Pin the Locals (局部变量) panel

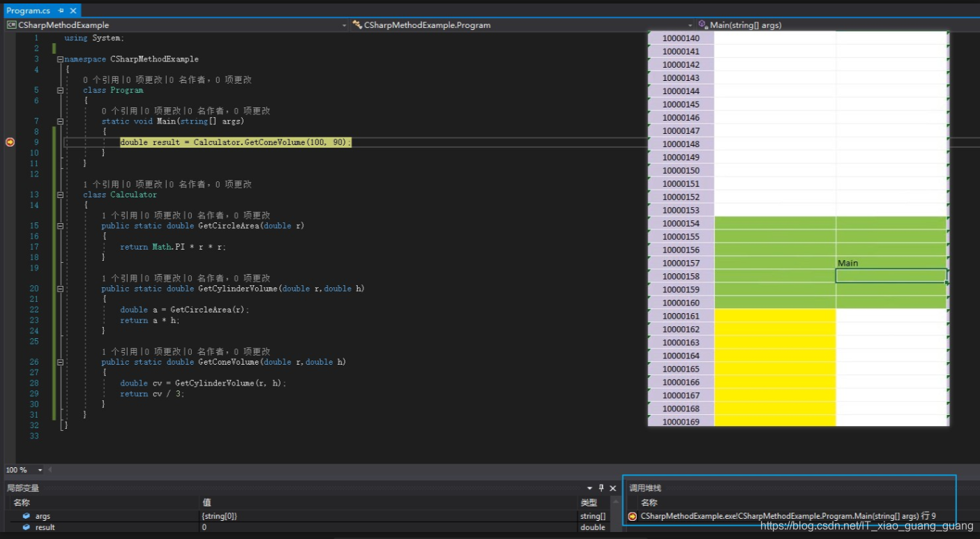pos(601,488)
